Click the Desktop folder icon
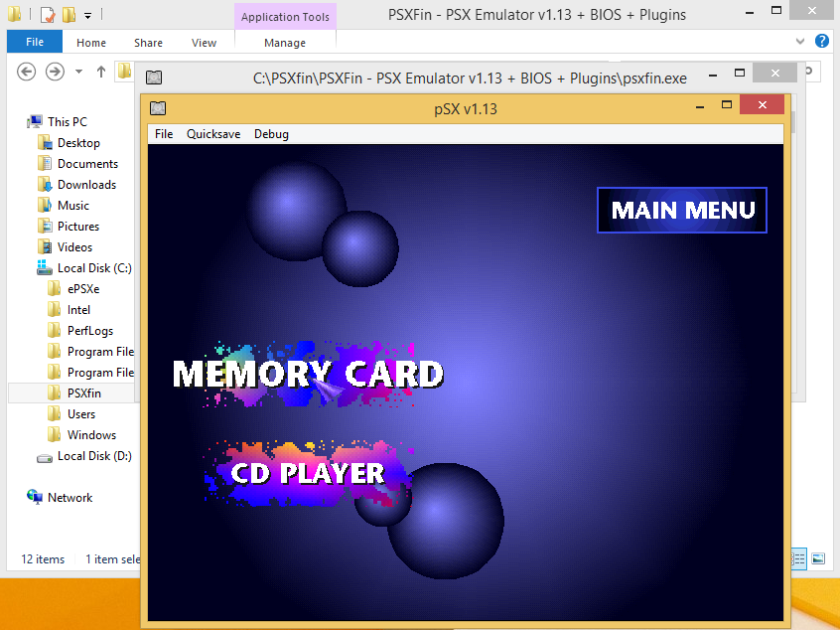Viewport: 840px width, 630px height. (x=45, y=143)
